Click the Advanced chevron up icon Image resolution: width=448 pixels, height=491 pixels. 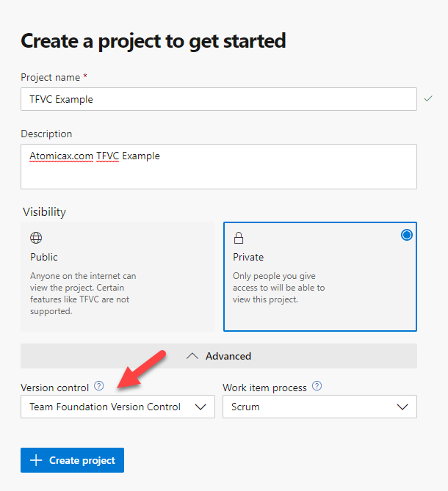[x=192, y=356]
